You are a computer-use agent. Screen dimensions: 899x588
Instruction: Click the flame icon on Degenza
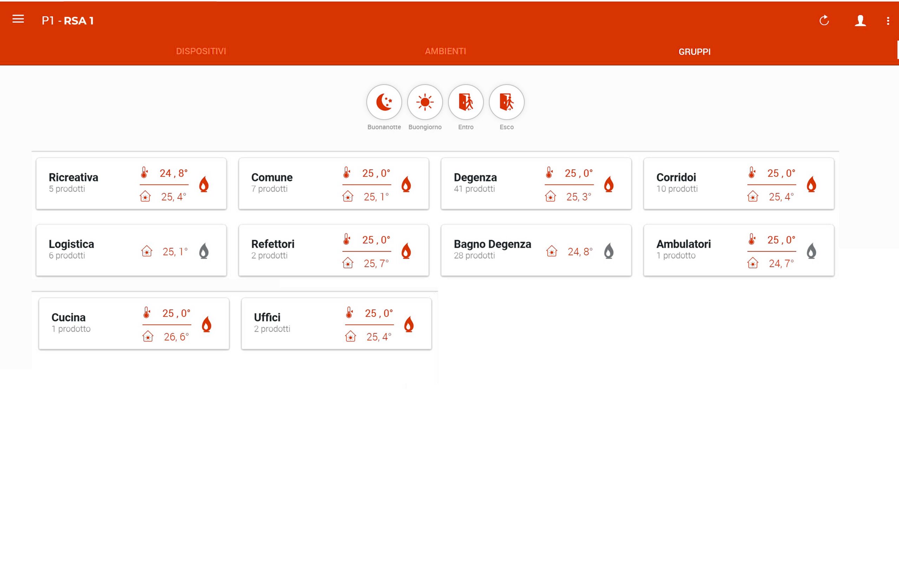click(x=609, y=184)
